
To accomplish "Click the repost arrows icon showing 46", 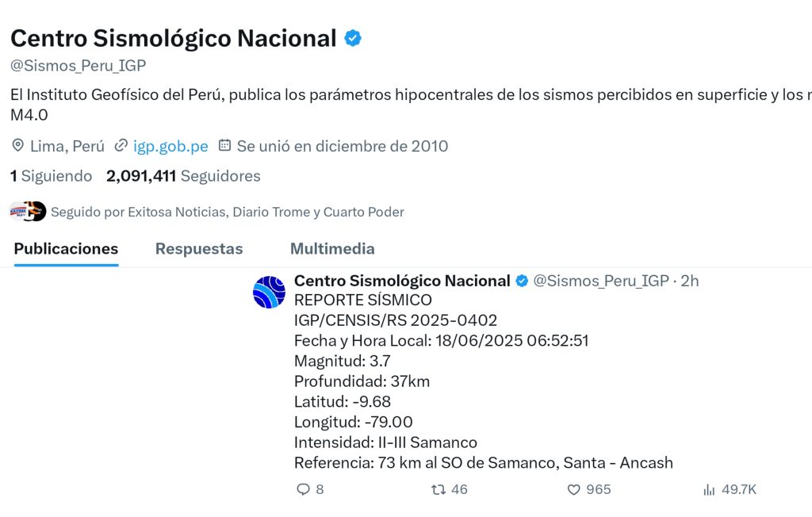I will 439,489.
